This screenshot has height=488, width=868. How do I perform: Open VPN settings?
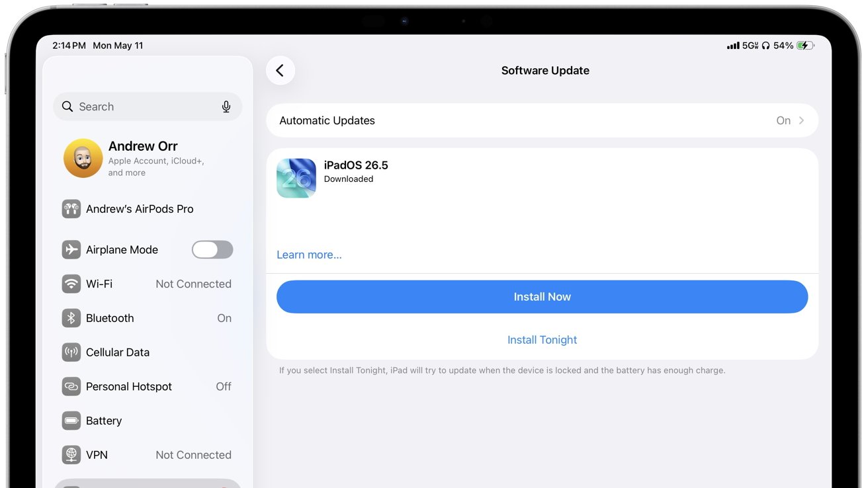[x=148, y=455]
